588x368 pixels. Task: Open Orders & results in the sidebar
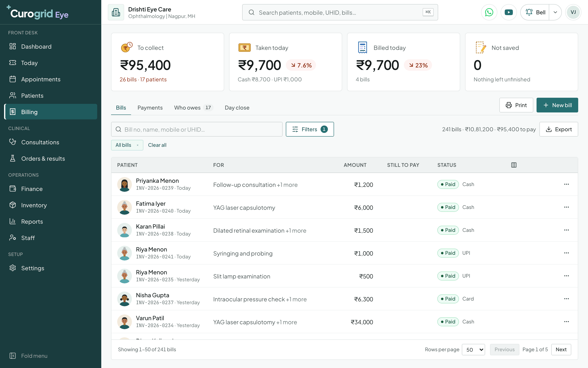51,158
